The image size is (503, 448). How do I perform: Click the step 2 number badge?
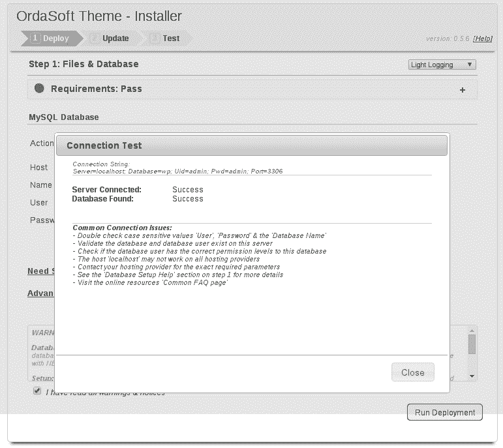pyautogui.click(x=95, y=38)
